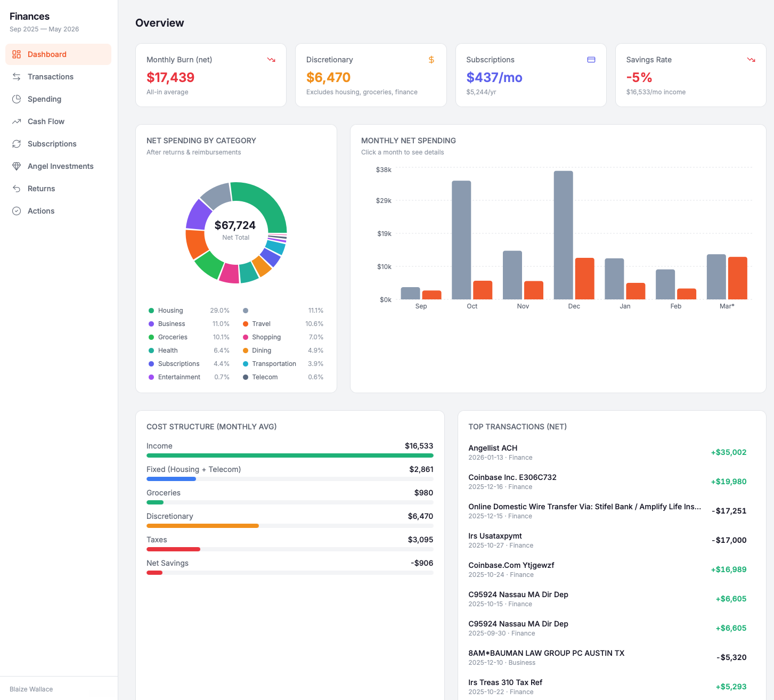Click the Jan gray bar in chart
This screenshot has height=700, width=774.
pyautogui.click(x=614, y=279)
